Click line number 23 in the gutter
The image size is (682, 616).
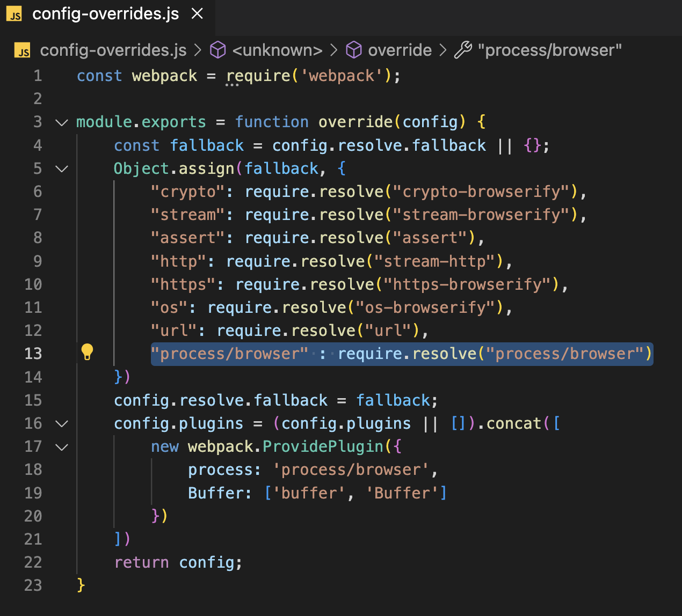33,585
